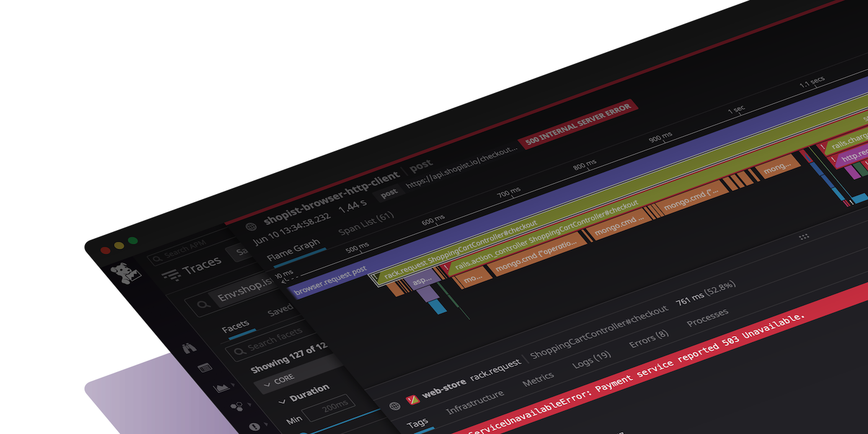Click the error icon next to web-store rack.request

point(413,399)
